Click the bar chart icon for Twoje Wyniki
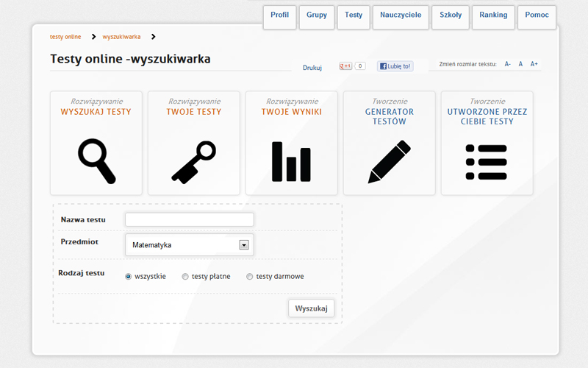 pyautogui.click(x=291, y=161)
